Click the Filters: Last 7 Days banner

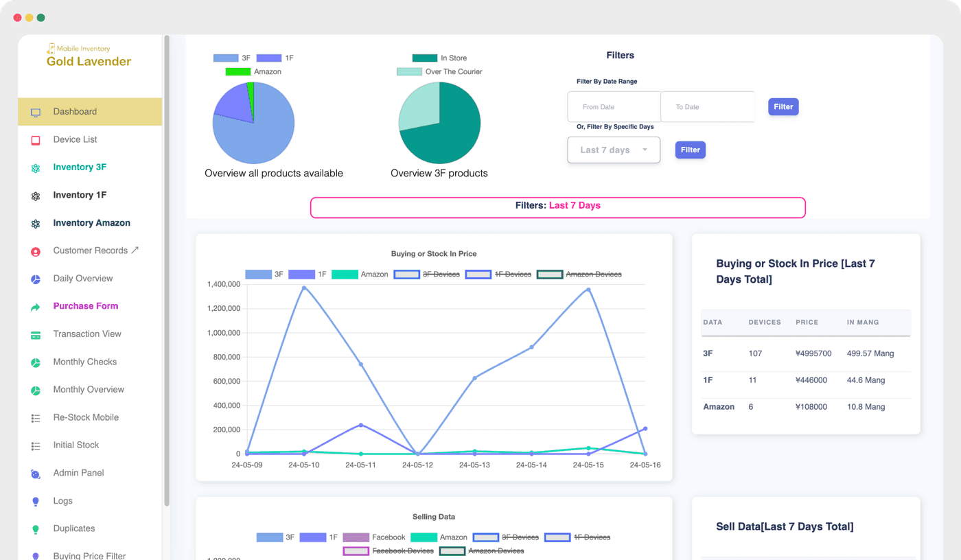pyautogui.click(x=557, y=208)
